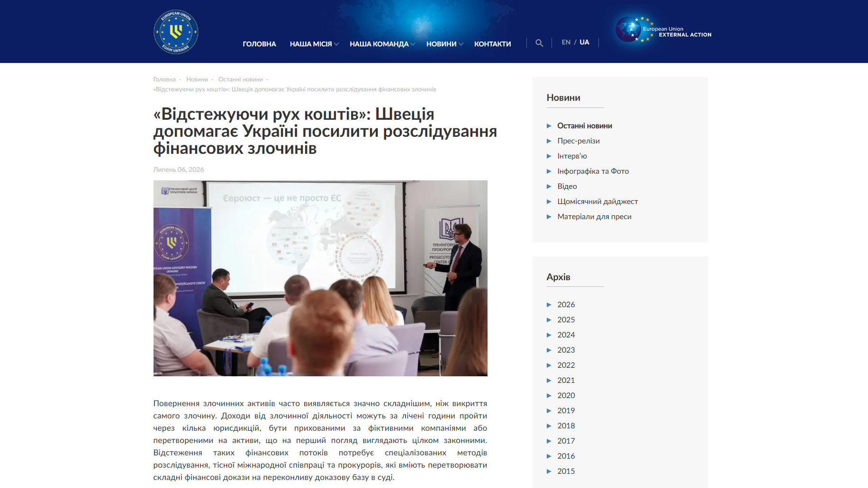868x488 pixels.
Task: Open Відео in the sidebar
Action: 567,186
